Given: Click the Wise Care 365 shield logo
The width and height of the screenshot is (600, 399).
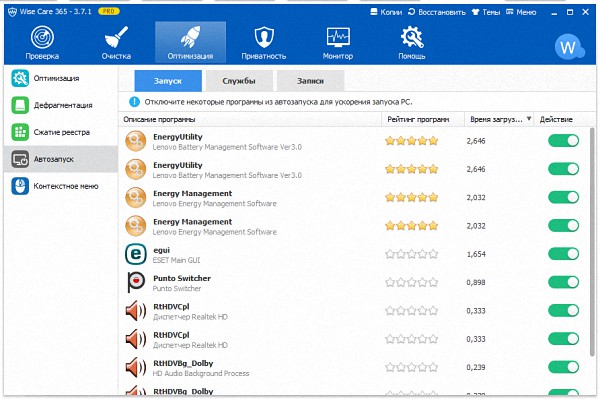Looking at the screenshot, I should (12, 12).
